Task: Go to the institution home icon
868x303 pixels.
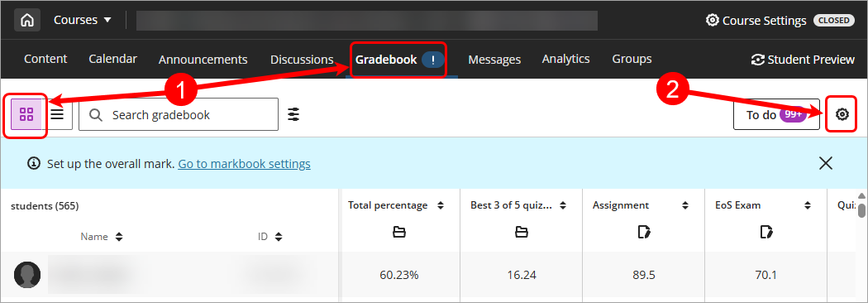Action: (27, 21)
